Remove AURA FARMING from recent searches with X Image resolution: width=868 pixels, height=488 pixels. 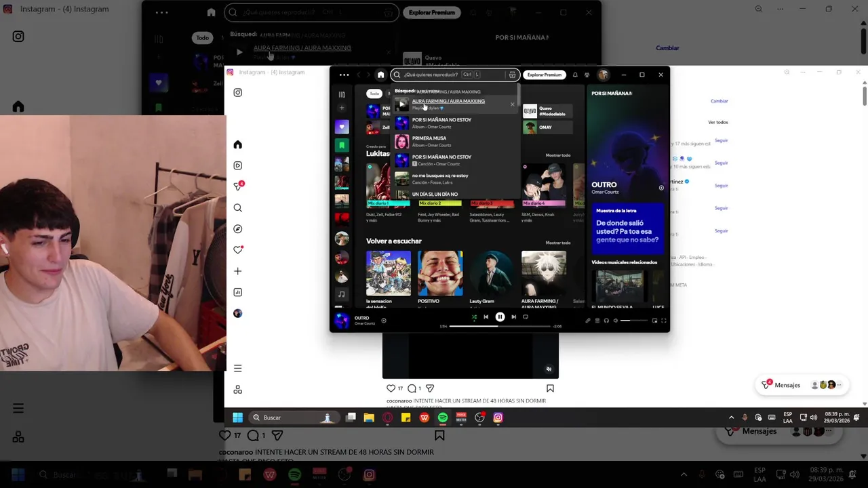512,104
